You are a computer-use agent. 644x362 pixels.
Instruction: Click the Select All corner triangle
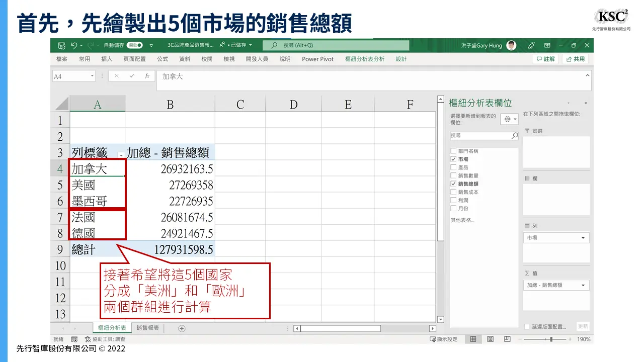tap(61, 104)
